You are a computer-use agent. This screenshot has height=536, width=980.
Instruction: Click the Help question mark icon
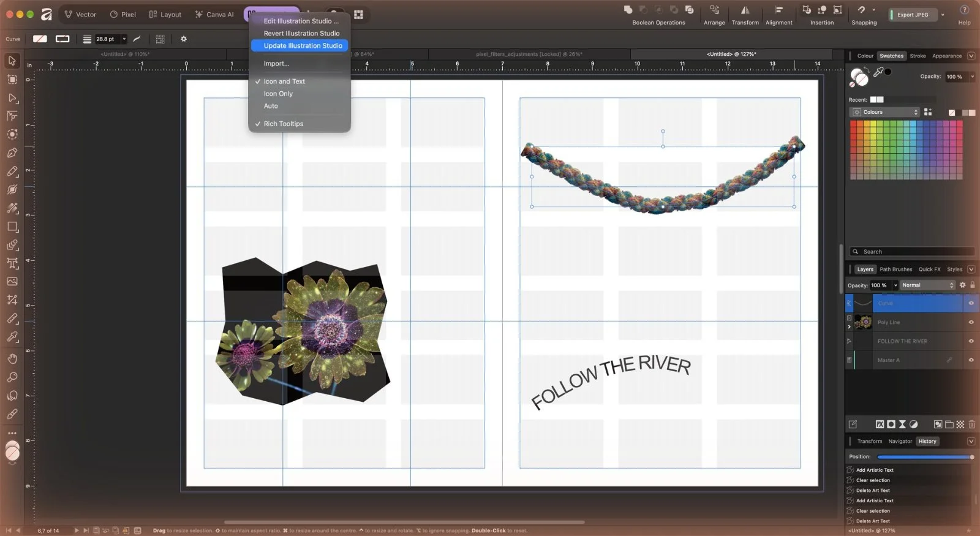coord(964,10)
